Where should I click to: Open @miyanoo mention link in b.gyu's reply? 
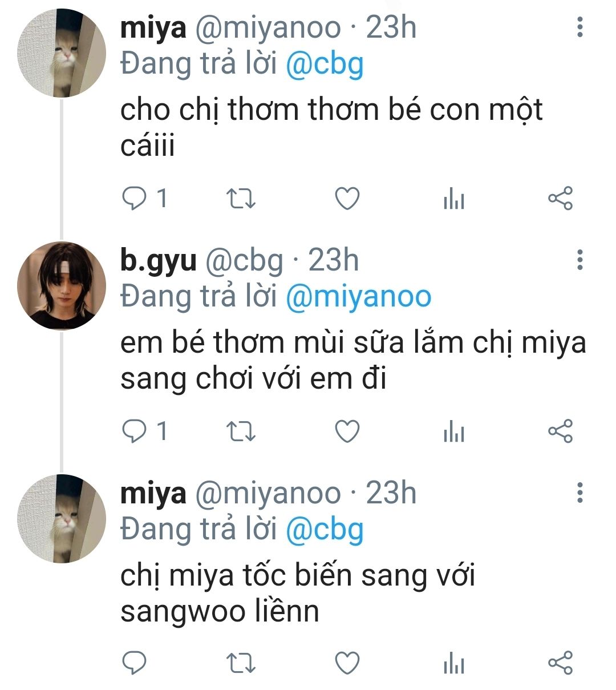[358, 297]
